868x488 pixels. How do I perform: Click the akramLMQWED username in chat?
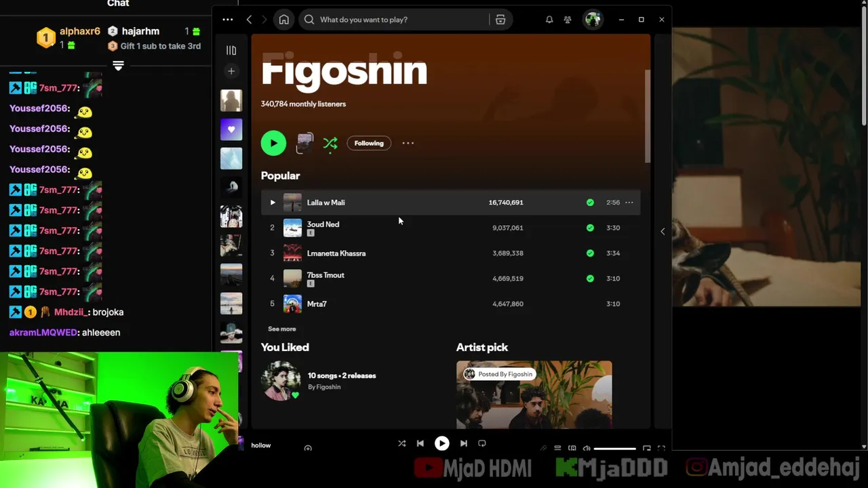pyautogui.click(x=43, y=333)
